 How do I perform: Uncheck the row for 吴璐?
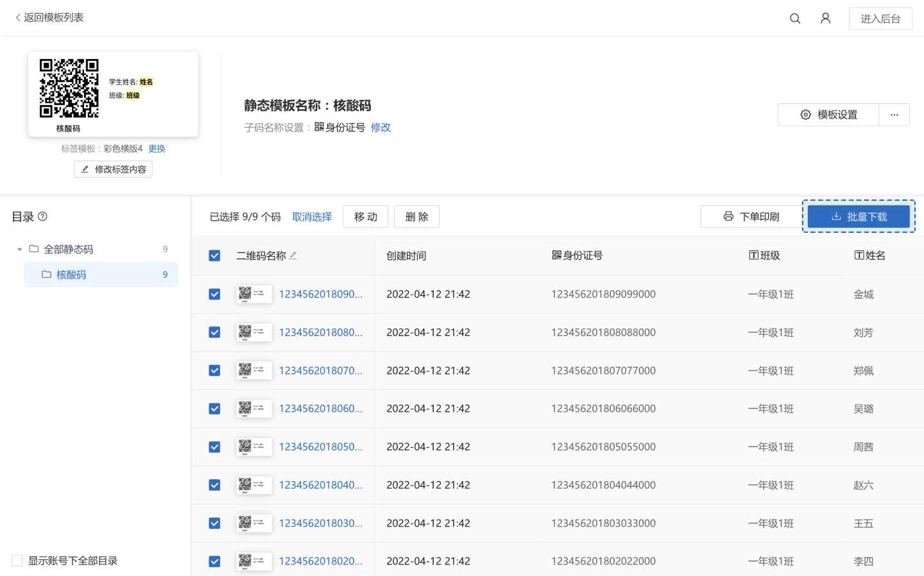[215, 409]
